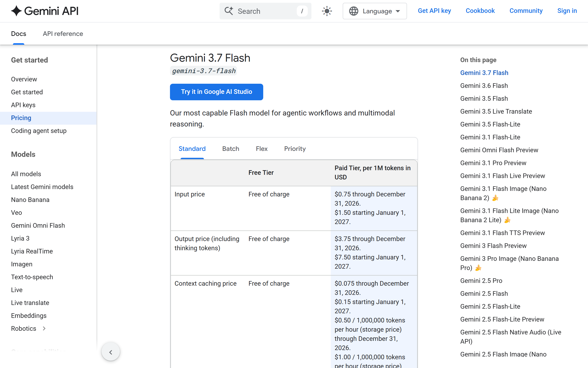Image resolution: width=588 pixels, height=368 pixels.
Task: Open Nano Banana sidebar link
Action: [x=30, y=200]
